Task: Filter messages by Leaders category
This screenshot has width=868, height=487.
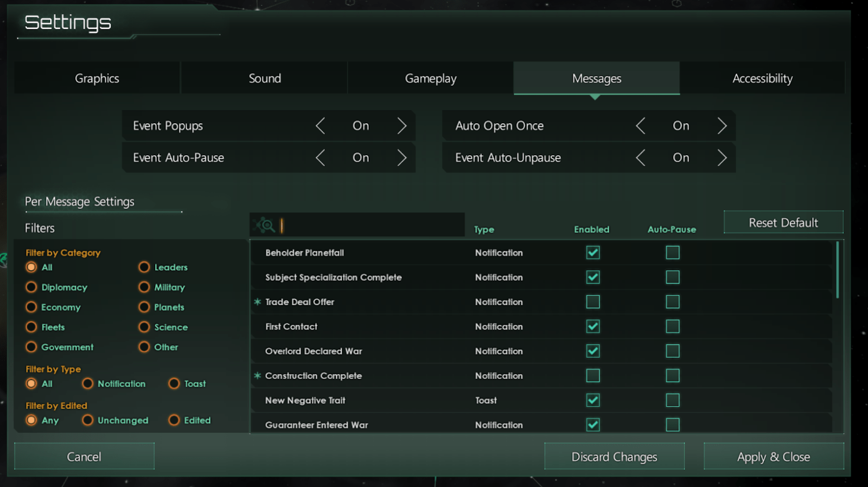Action: (144, 267)
